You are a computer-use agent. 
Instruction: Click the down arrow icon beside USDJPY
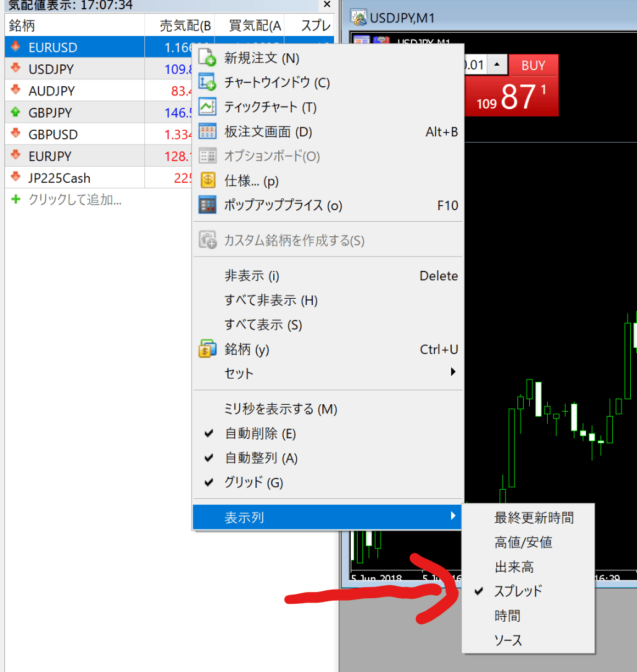tap(16, 68)
